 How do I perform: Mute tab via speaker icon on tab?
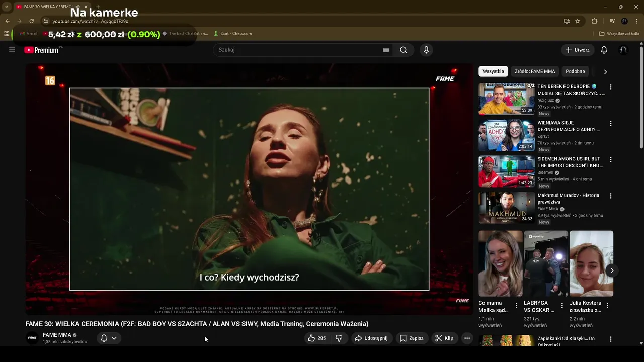tap(77, 7)
